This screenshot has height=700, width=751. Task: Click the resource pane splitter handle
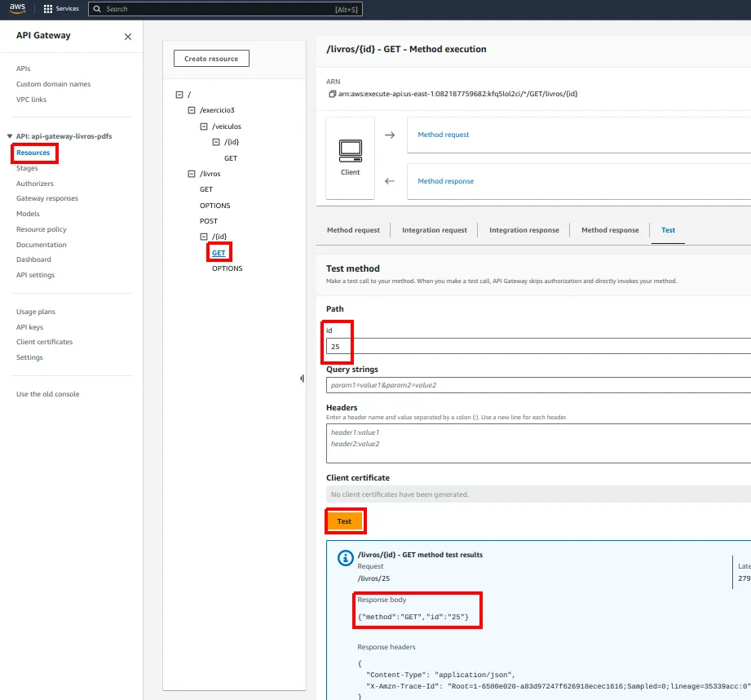(x=303, y=379)
